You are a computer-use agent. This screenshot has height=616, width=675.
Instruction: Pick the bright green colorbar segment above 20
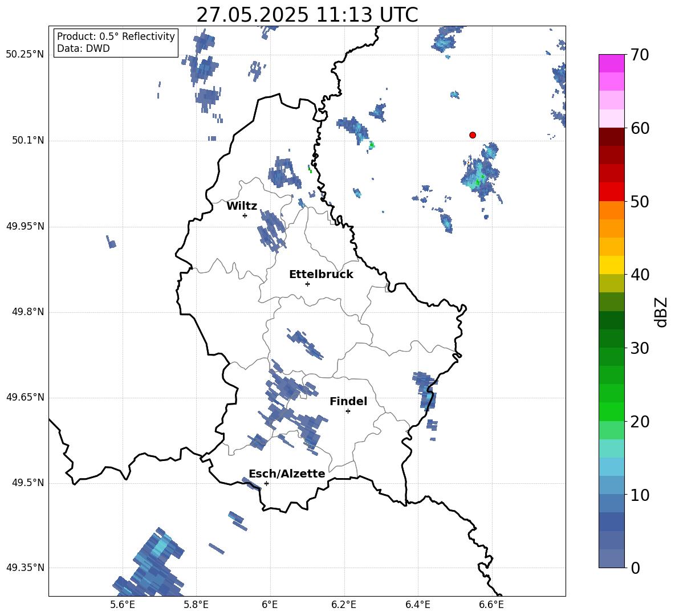tap(611, 411)
